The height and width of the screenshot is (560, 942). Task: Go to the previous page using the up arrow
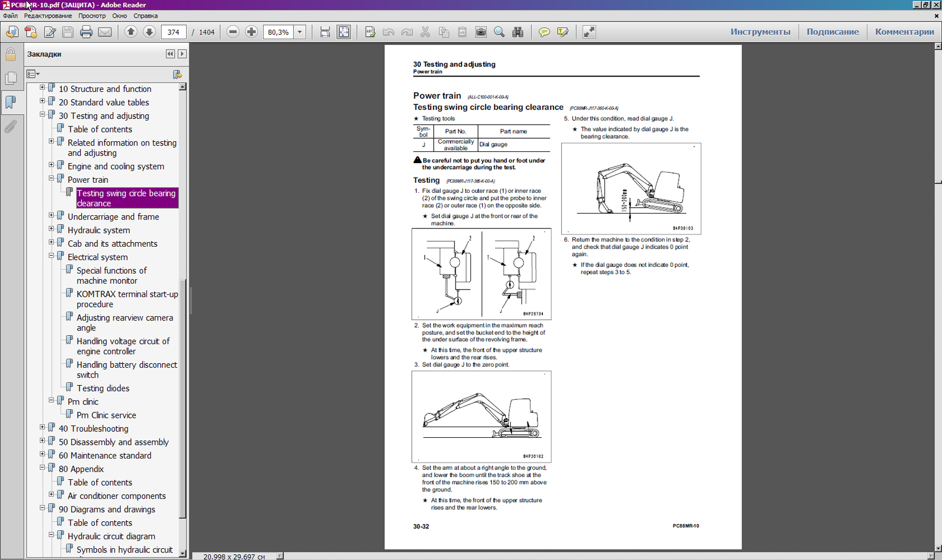click(x=131, y=32)
